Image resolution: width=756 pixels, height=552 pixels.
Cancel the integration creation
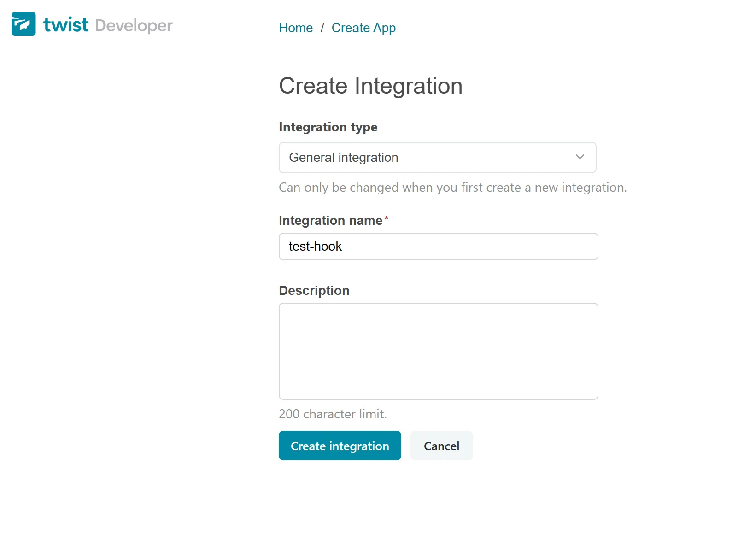[x=441, y=446]
